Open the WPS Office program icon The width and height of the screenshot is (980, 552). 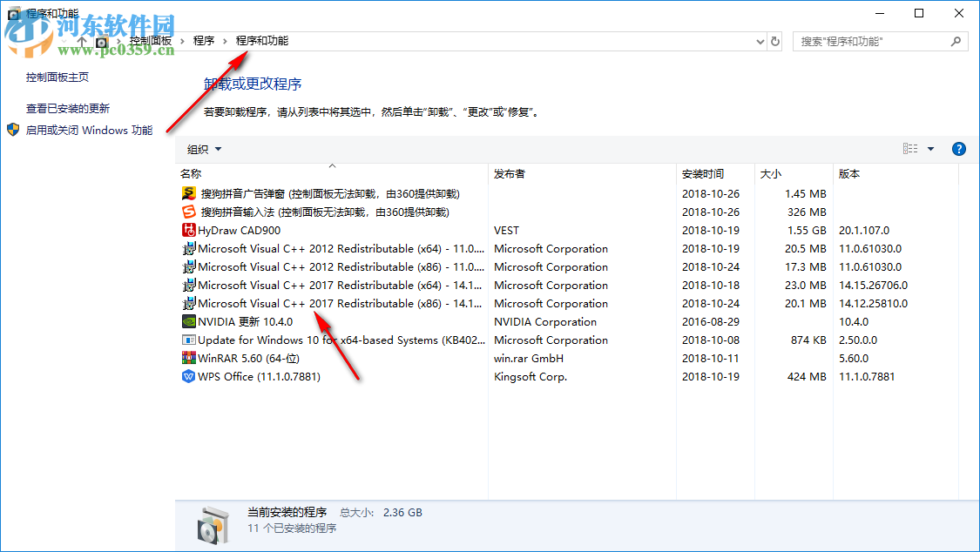187,376
